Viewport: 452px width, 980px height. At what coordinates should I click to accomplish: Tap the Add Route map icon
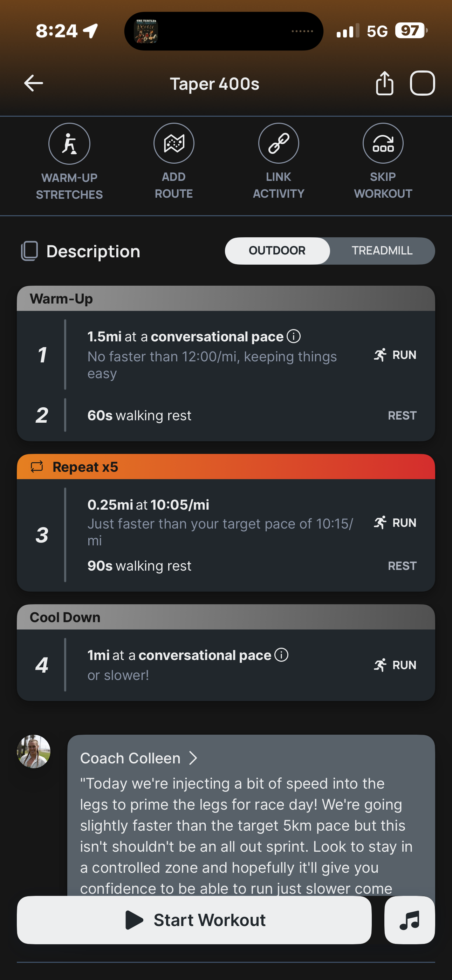point(174,143)
